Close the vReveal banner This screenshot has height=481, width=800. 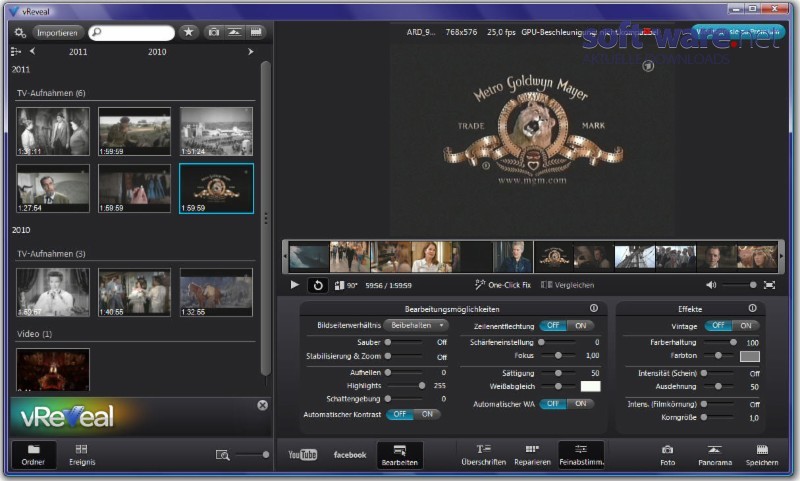[262, 405]
